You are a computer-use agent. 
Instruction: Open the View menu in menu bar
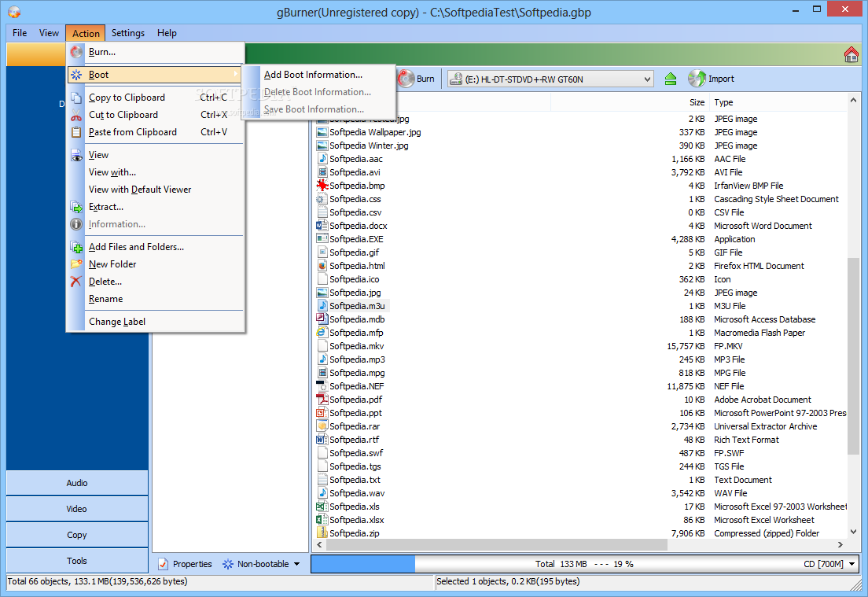tap(49, 33)
